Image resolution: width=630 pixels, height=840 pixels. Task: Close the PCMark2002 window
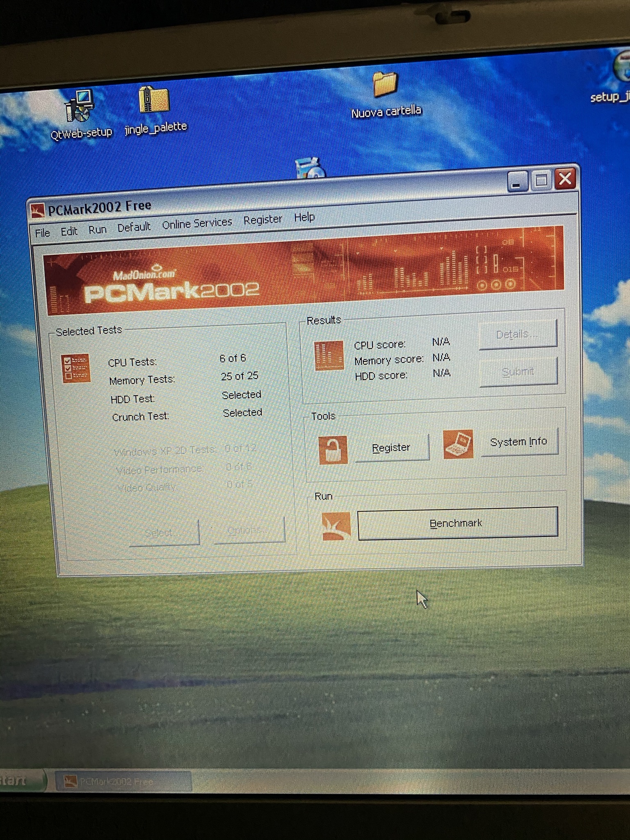click(565, 178)
